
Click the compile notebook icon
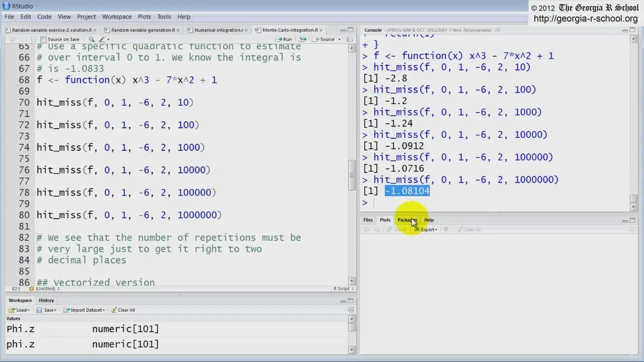349,39
